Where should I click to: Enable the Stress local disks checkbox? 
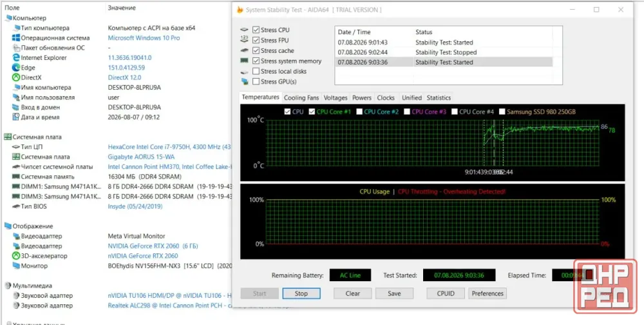tap(256, 71)
